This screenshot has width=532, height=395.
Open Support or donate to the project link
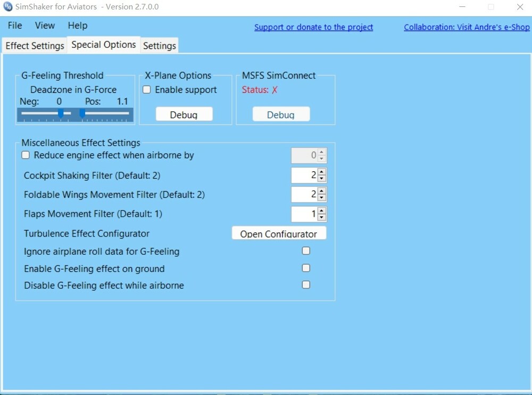pos(313,27)
